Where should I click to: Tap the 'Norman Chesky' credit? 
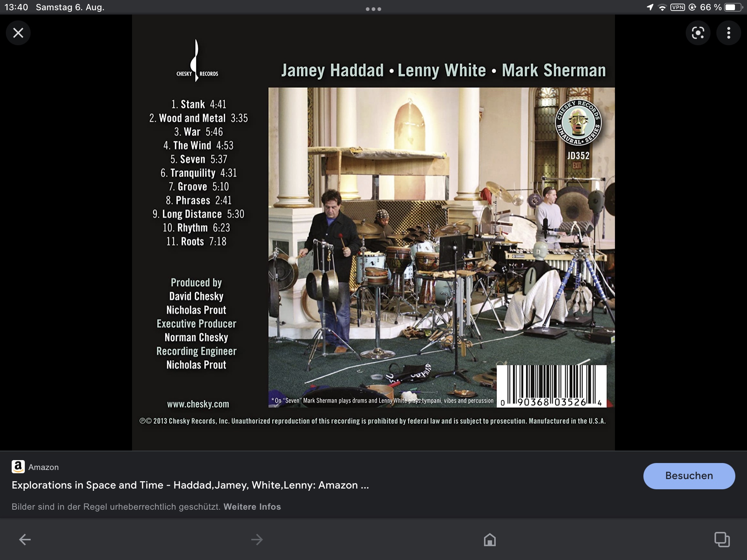pyautogui.click(x=196, y=338)
